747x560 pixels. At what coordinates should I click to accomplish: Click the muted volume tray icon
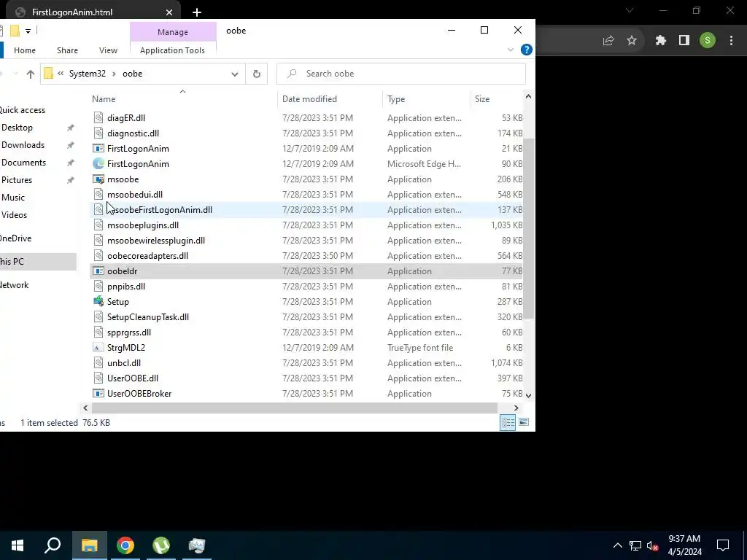click(x=653, y=545)
